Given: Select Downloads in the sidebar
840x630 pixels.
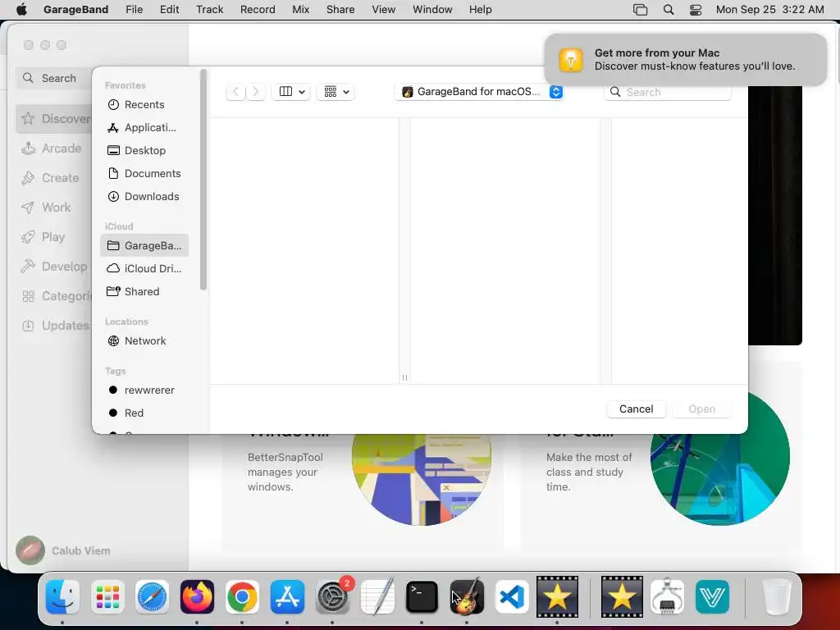Looking at the screenshot, I should (x=144, y=197).
